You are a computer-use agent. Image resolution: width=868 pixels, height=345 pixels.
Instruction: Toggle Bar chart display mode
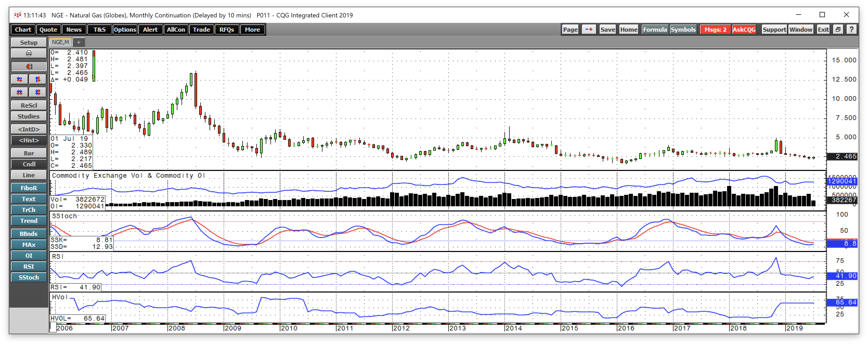point(29,153)
